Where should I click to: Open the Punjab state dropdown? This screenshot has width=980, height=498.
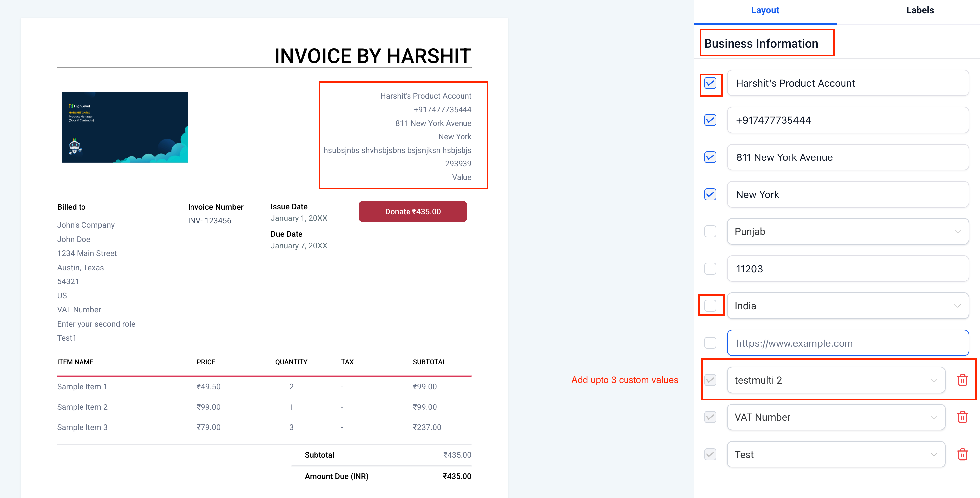click(847, 231)
